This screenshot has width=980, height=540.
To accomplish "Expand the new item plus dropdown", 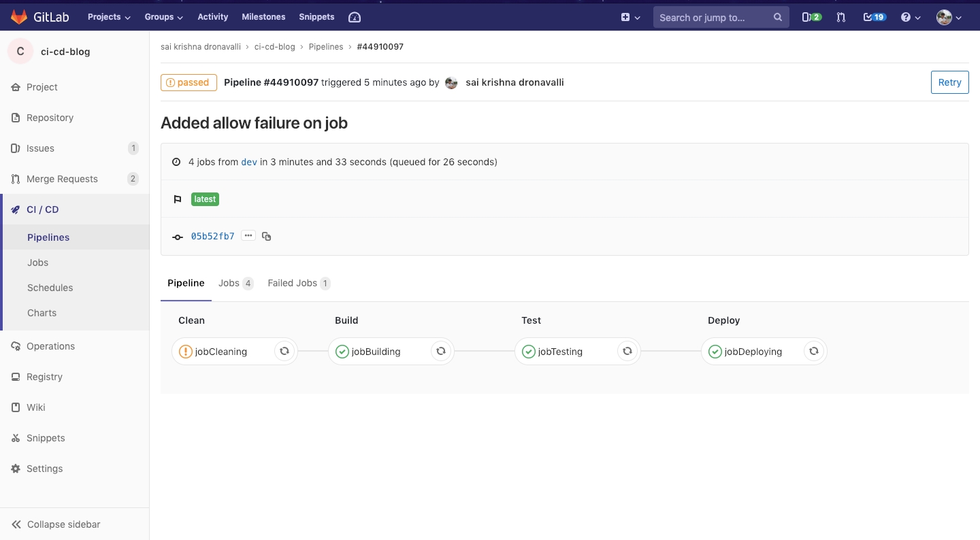I will pos(630,17).
